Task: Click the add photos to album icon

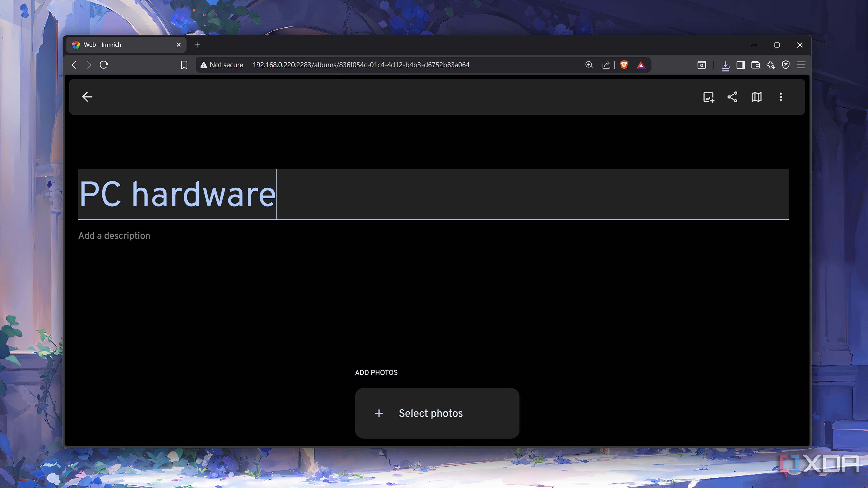Action: 709,97
